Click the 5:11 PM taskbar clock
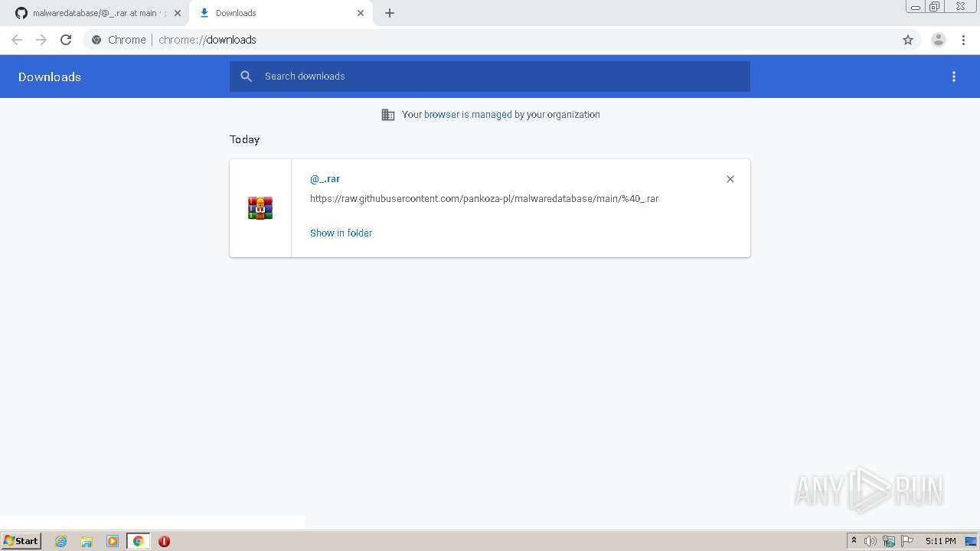The height and width of the screenshot is (551, 980). (940, 541)
